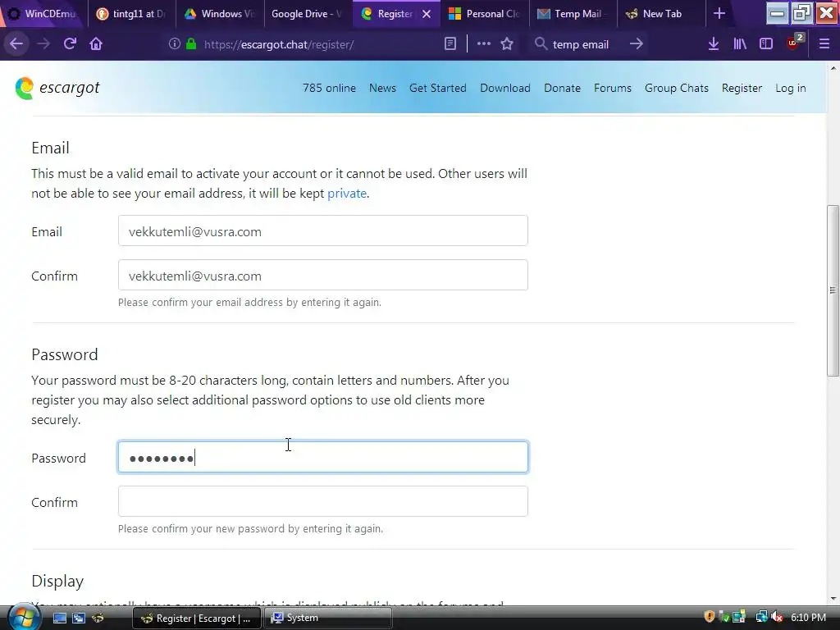Open the Firefox hamburger menu

click(824, 44)
